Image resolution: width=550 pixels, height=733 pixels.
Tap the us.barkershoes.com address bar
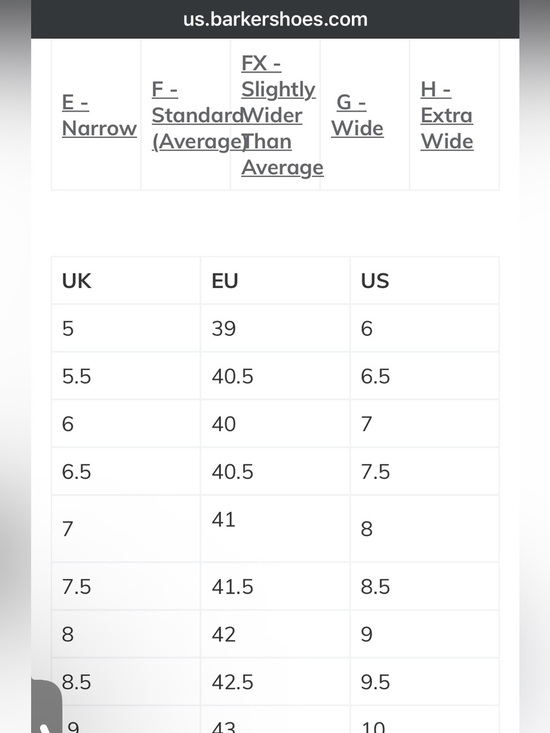tap(275, 19)
